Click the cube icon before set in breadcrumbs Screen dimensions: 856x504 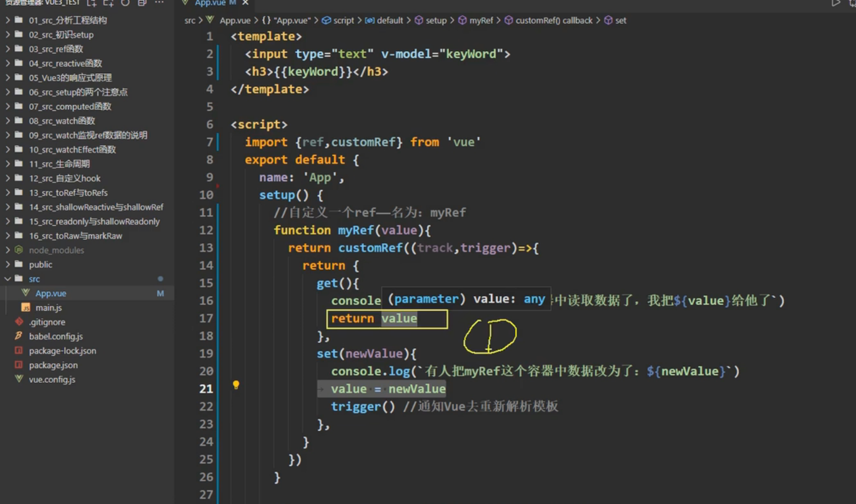(x=608, y=20)
